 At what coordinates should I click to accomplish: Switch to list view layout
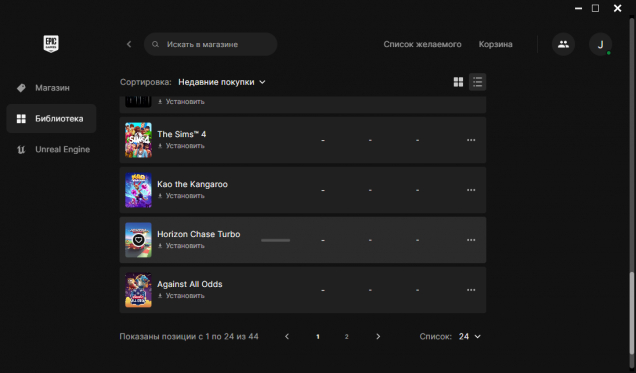click(477, 82)
